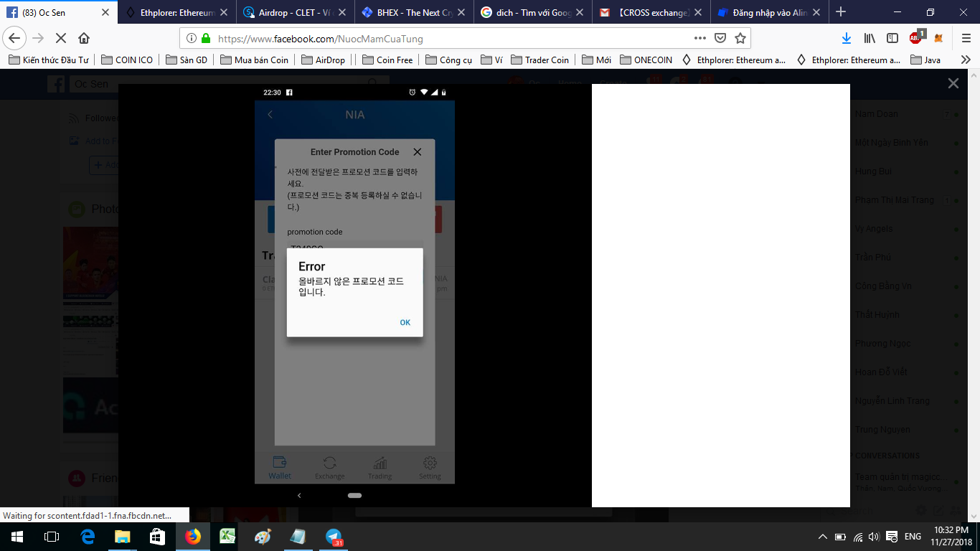This screenshot has width=980, height=551.
Task: Open the Adblock Plus extension
Action: [916, 37]
